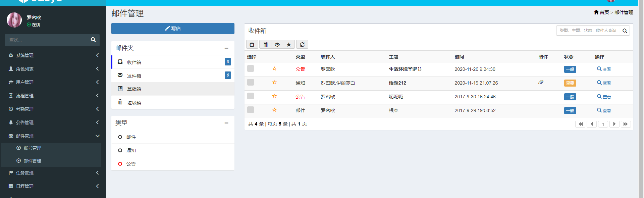Click the 一般 badge of 根本 row

point(570,110)
